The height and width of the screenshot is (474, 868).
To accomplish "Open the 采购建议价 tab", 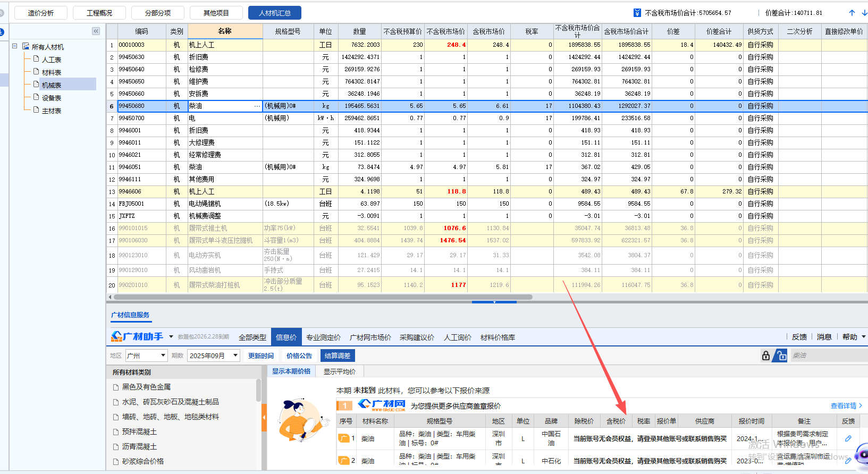I will 417,337.
